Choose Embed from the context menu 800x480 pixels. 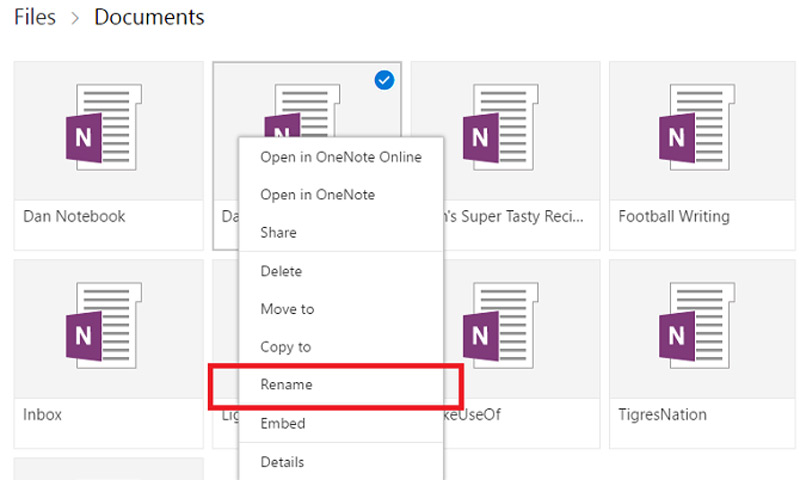pos(282,423)
